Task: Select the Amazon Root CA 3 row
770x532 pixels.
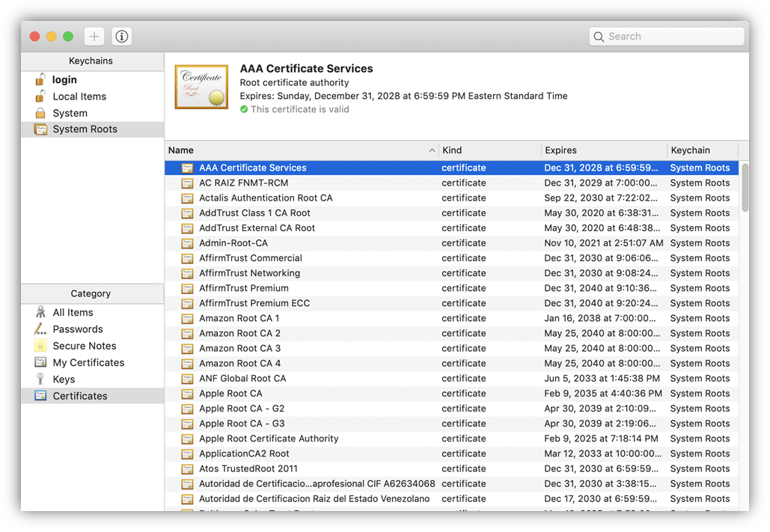Action: point(451,348)
